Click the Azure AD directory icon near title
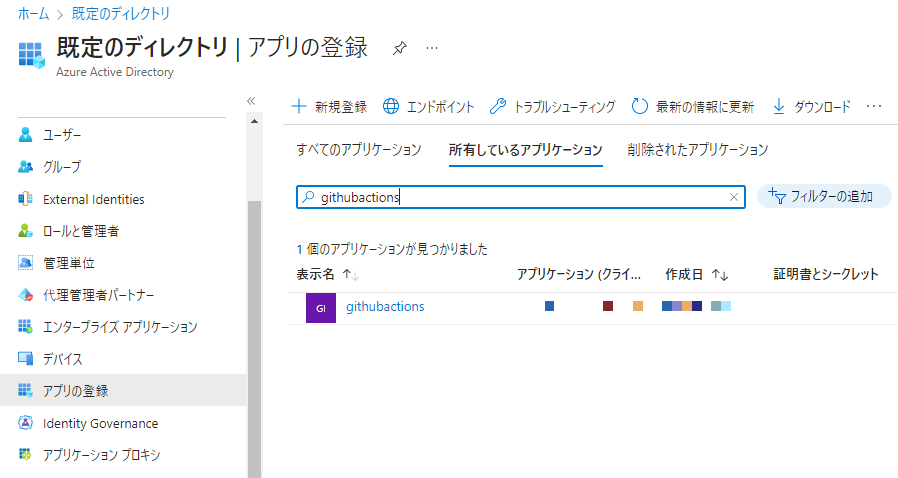The width and height of the screenshot is (898, 478). coord(31,56)
